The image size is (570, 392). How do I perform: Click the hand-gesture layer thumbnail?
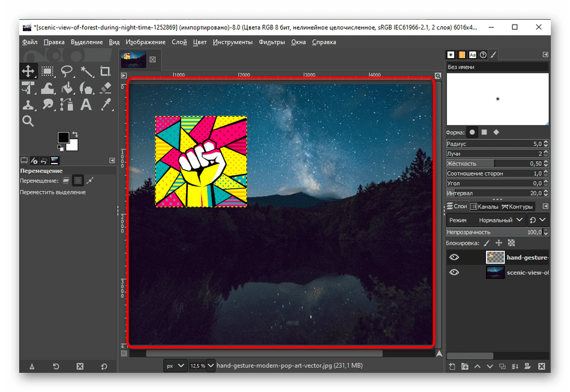tap(495, 257)
